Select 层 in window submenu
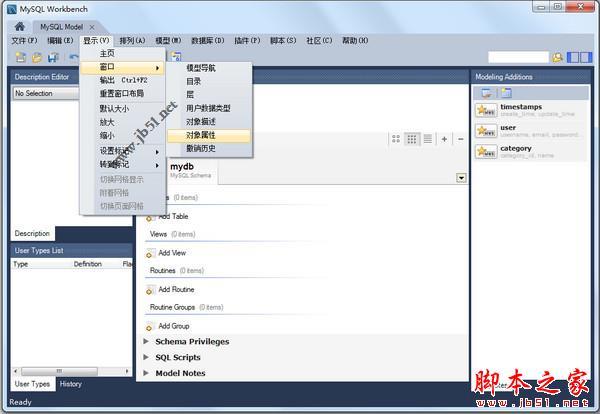The image size is (600, 414). [x=209, y=95]
